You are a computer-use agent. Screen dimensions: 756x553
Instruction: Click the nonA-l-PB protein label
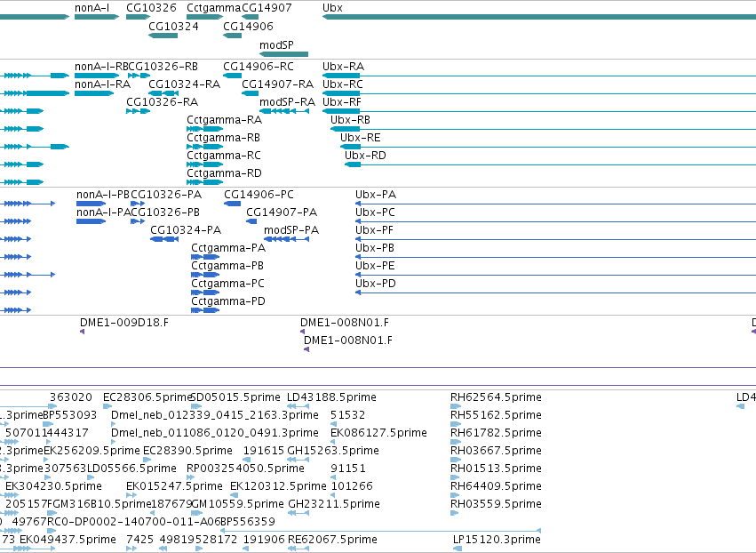click(103, 195)
